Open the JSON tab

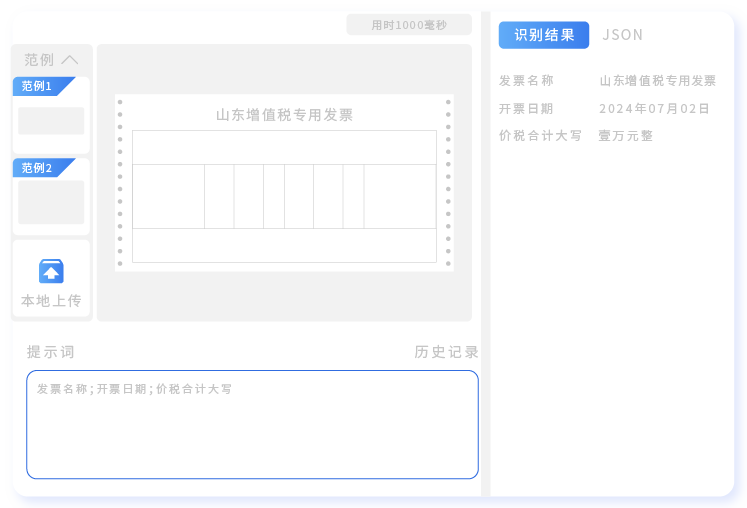(622, 35)
